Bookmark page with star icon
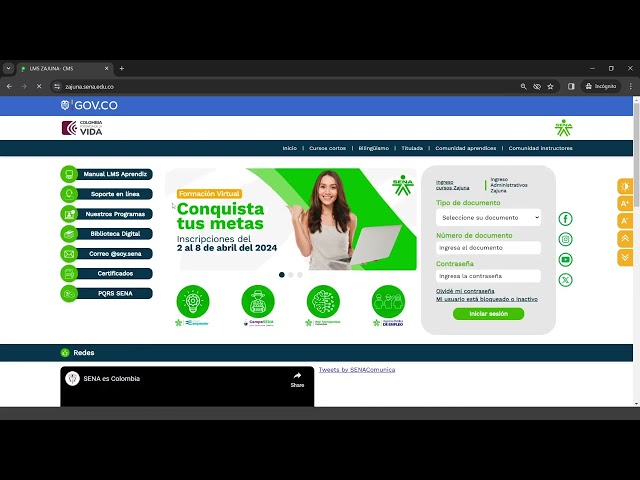The width and height of the screenshot is (640, 480). [550, 87]
